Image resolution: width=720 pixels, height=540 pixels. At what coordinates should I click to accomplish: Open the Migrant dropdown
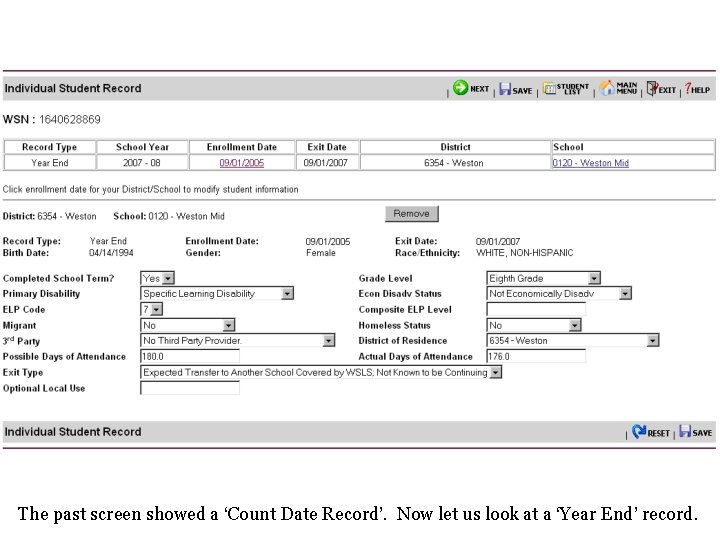188,325
